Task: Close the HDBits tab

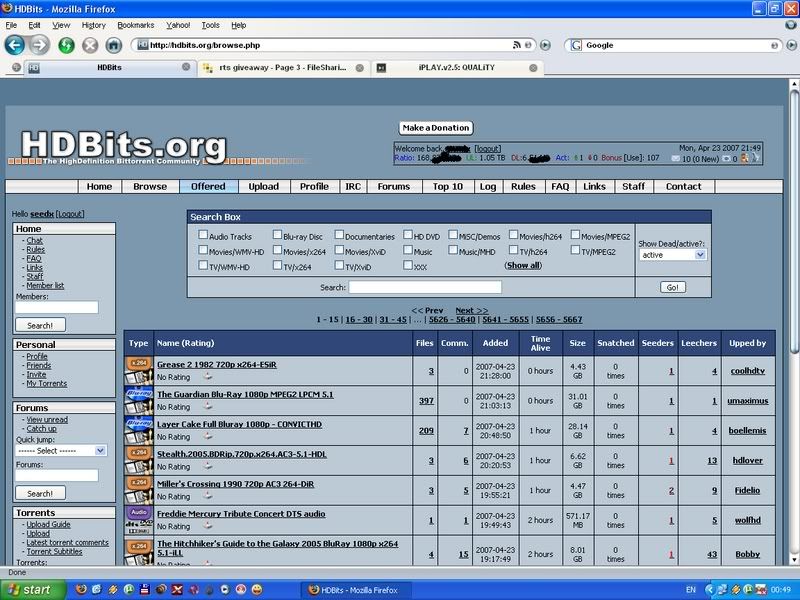Action: click(x=186, y=67)
